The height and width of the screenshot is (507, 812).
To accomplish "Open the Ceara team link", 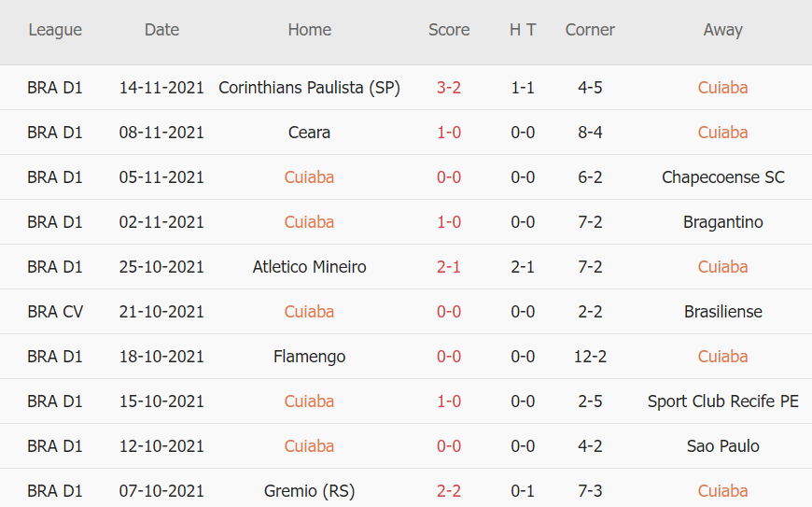I will click(x=309, y=133).
